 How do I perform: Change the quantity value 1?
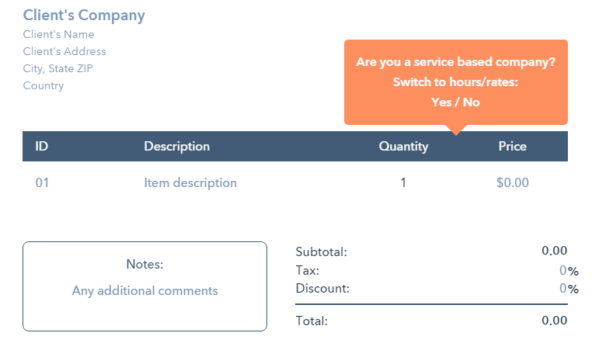[x=403, y=183]
